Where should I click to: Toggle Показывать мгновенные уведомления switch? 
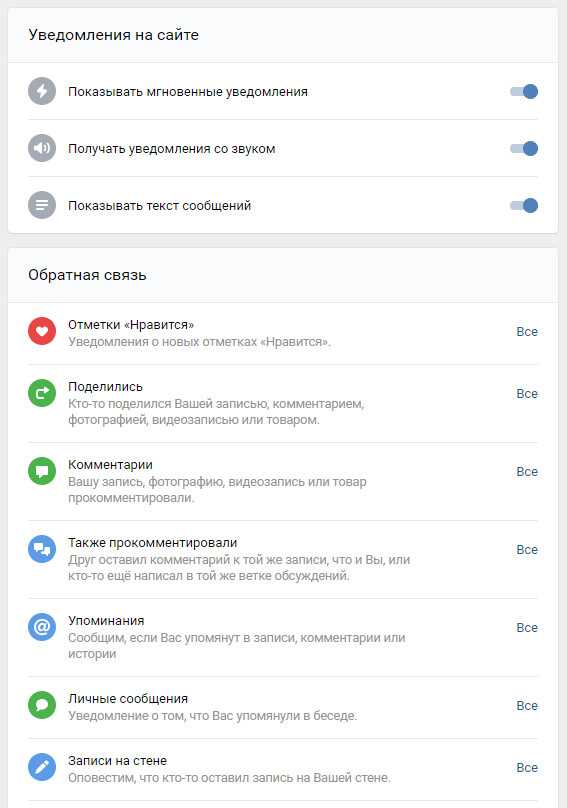524,92
